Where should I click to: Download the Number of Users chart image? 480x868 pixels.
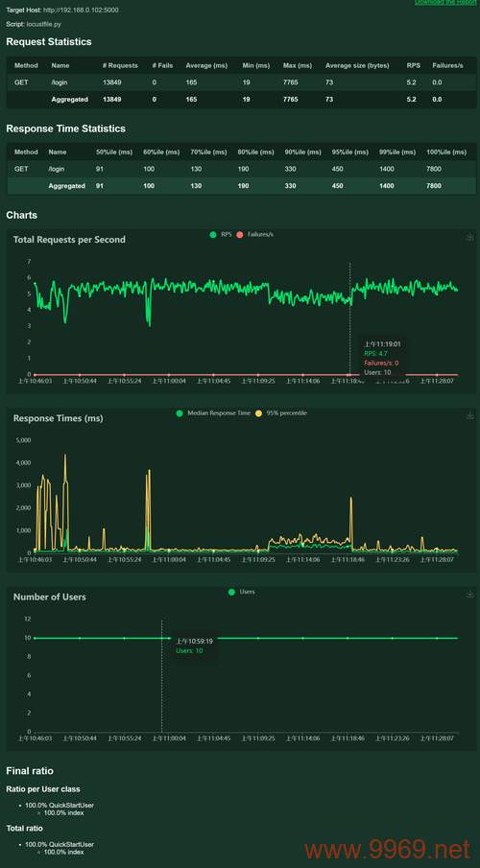[470, 594]
